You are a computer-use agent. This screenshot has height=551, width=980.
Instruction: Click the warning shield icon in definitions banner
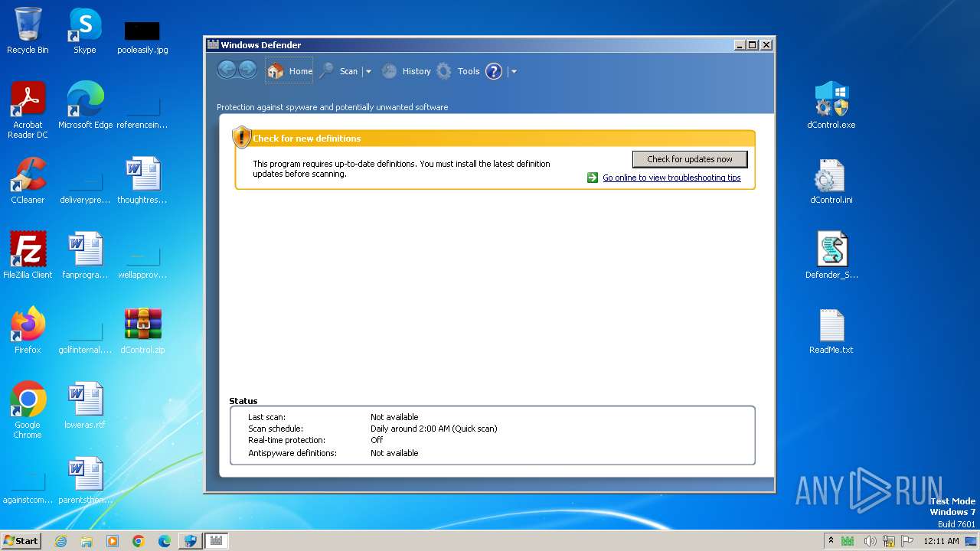pyautogui.click(x=242, y=137)
